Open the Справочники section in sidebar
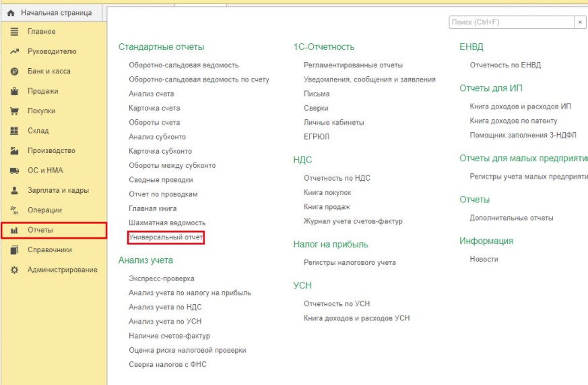The image size is (588, 385). (x=49, y=249)
